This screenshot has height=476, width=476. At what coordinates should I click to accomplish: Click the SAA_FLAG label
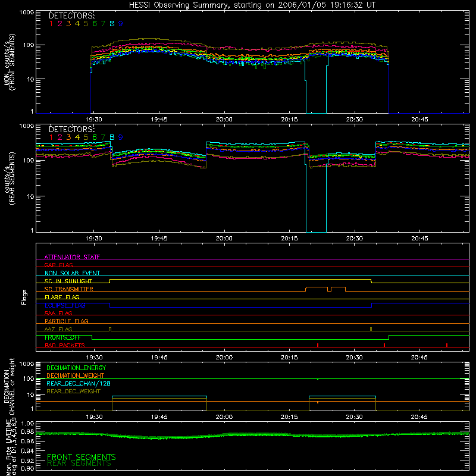(x=58, y=313)
